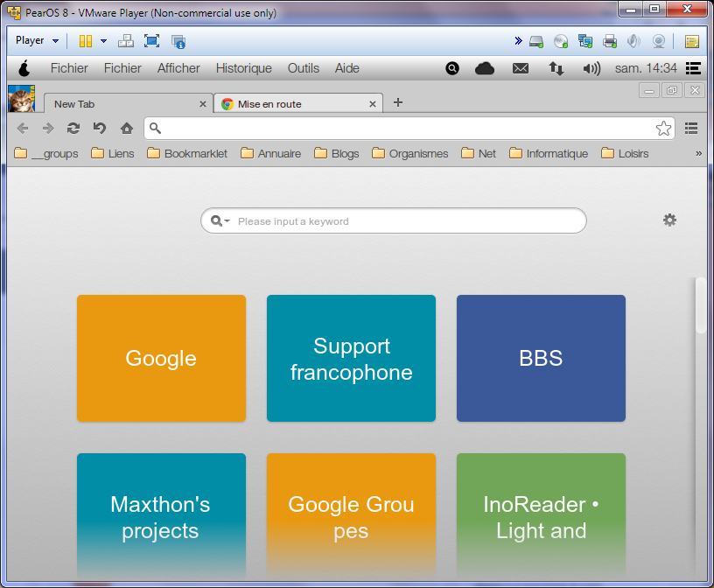The image size is (714, 588).
Task: Open the Historique menu
Action: pos(243,68)
